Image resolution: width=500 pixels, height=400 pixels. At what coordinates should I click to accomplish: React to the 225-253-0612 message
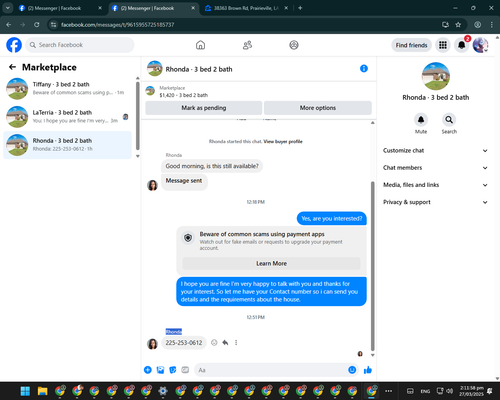pos(214,342)
